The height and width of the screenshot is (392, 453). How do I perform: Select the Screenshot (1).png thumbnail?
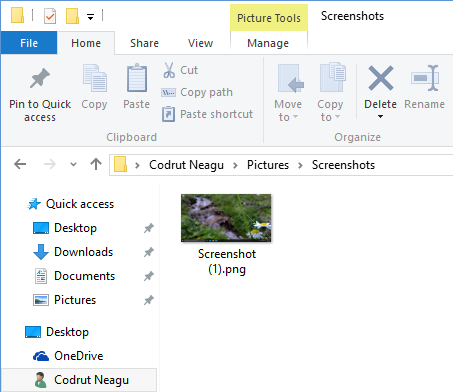click(226, 218)
